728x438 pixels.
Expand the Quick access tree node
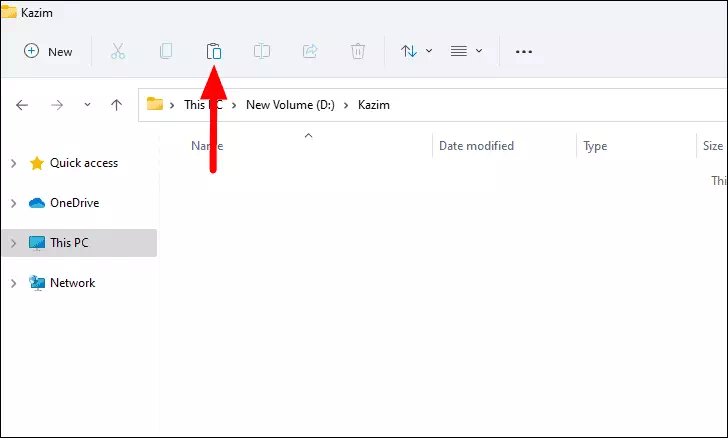[x=13, y=163]
